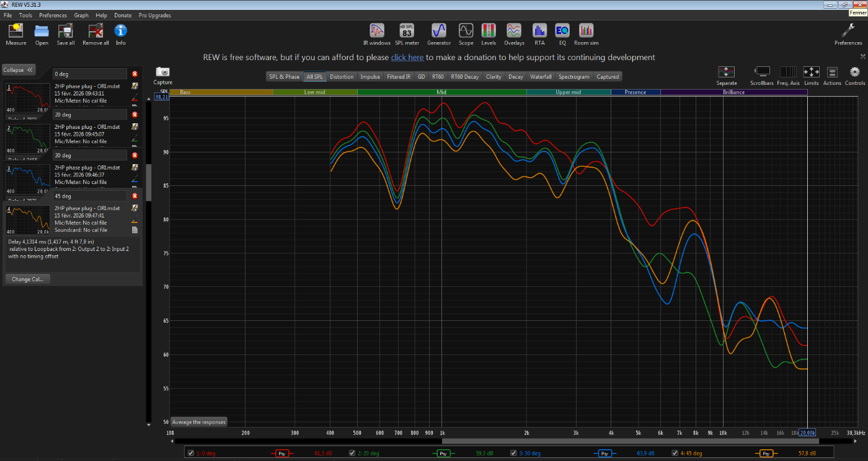Switch to the Waterfall graph tab

(x=541, y=77)
